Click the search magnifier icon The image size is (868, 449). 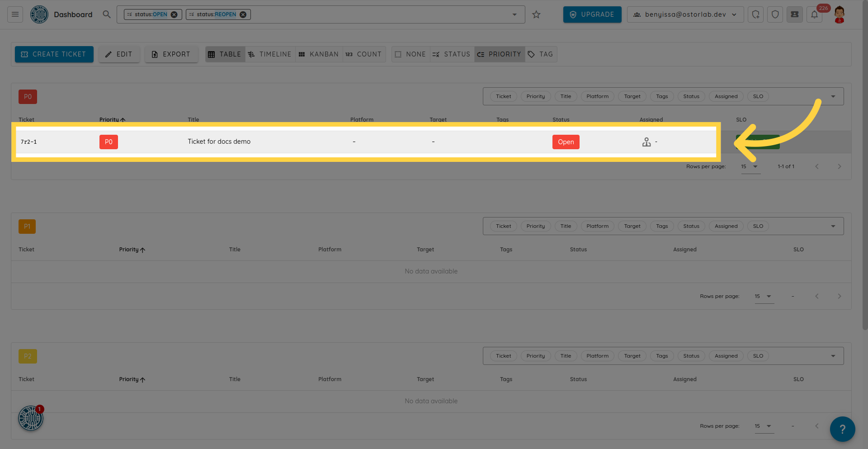tap(107, 14)
